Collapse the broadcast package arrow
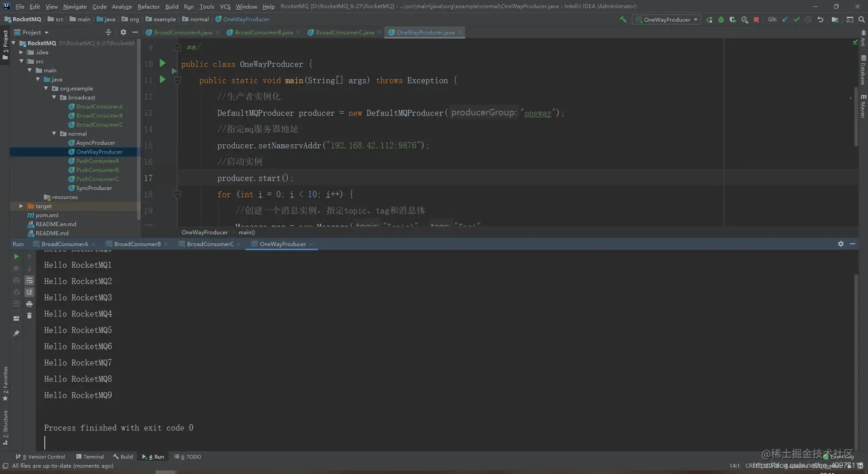868x474 pixels. coord(55,98)
